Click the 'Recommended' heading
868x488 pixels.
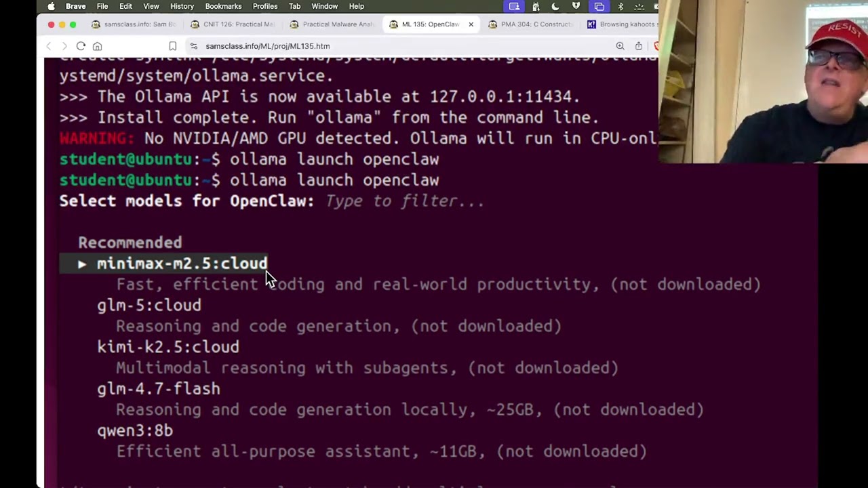click(130, 243)
